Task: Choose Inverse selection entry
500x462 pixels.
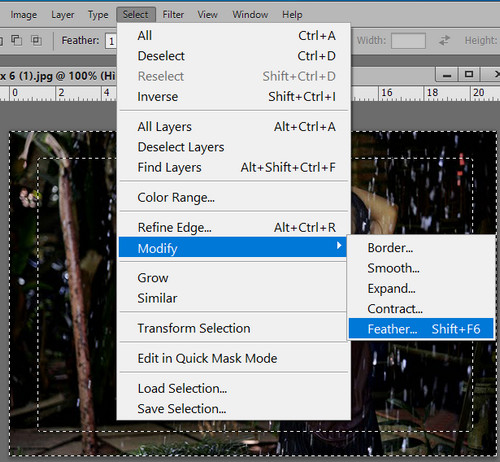Action: (x=233, y=97)
